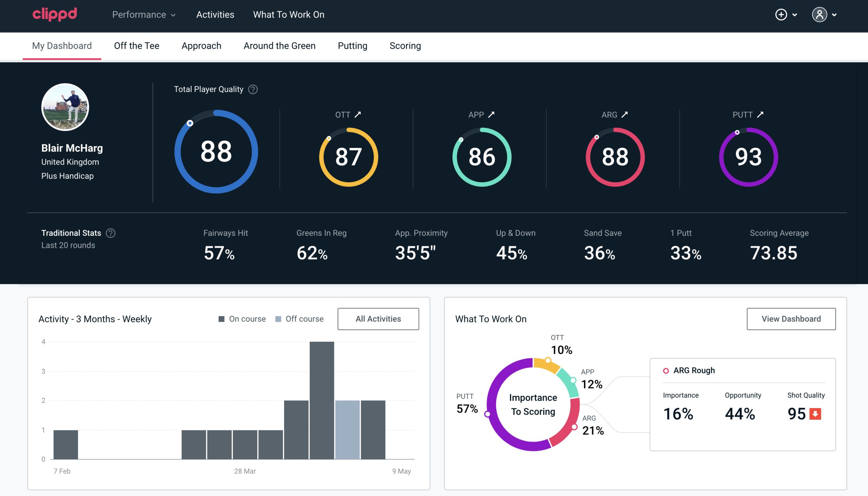
Task: Switch to the Putting tab
Action: 352,45
